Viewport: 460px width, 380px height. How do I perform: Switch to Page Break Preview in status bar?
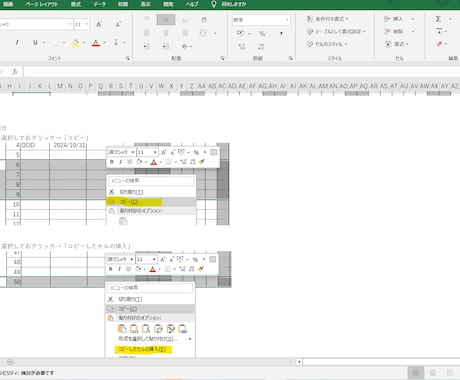pyautogui.click(x=450, y=372)
